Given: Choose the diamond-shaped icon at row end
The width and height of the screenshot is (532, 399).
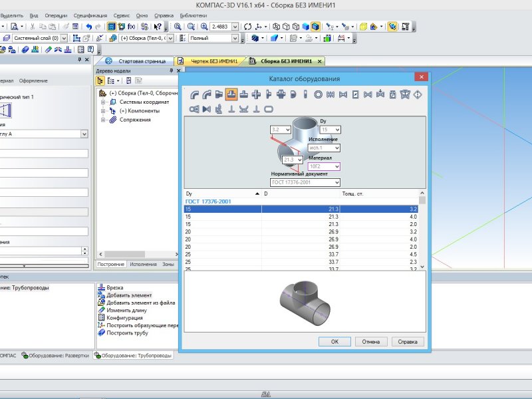Looking at the screenshot, I should [x=418, y=94].
